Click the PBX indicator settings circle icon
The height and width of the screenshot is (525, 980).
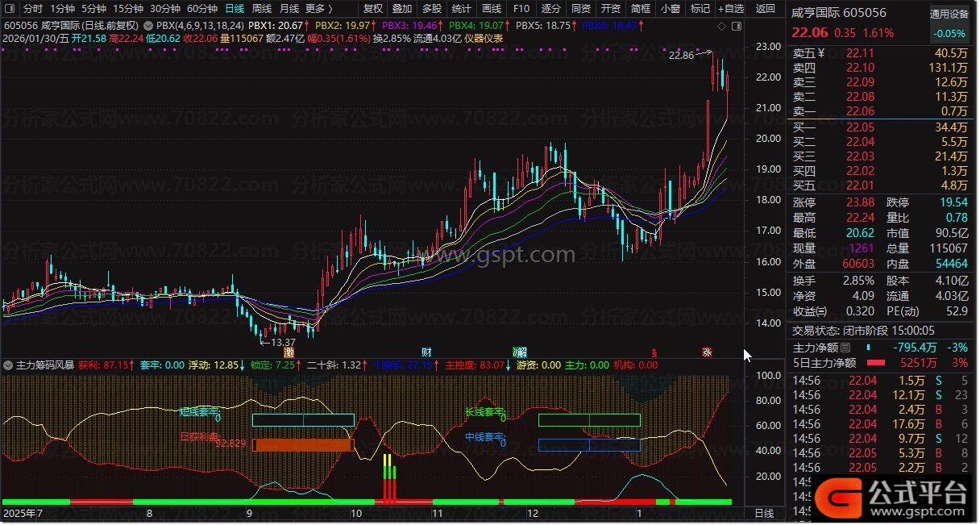point(149,25)
